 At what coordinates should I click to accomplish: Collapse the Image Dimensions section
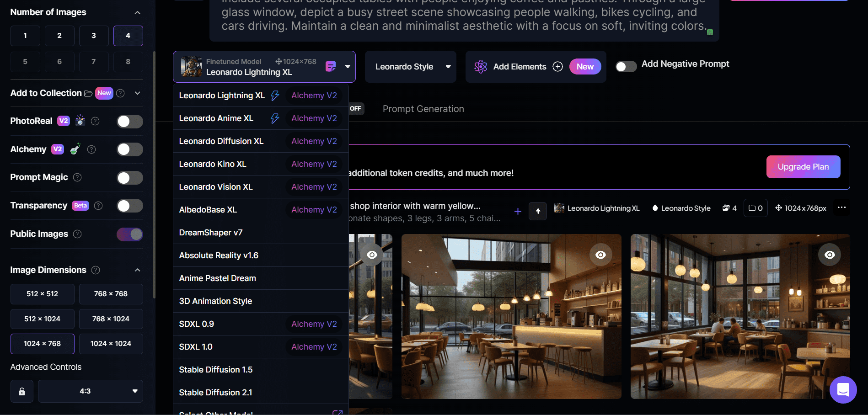pos(138,270)
